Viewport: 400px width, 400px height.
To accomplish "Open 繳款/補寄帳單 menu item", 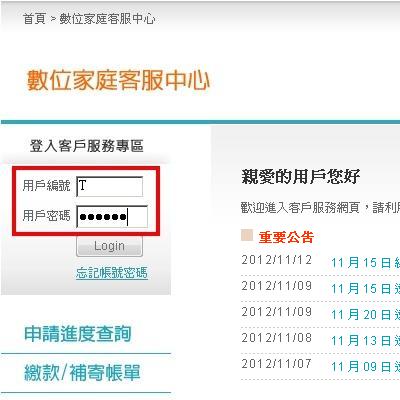I will point(82,372).
